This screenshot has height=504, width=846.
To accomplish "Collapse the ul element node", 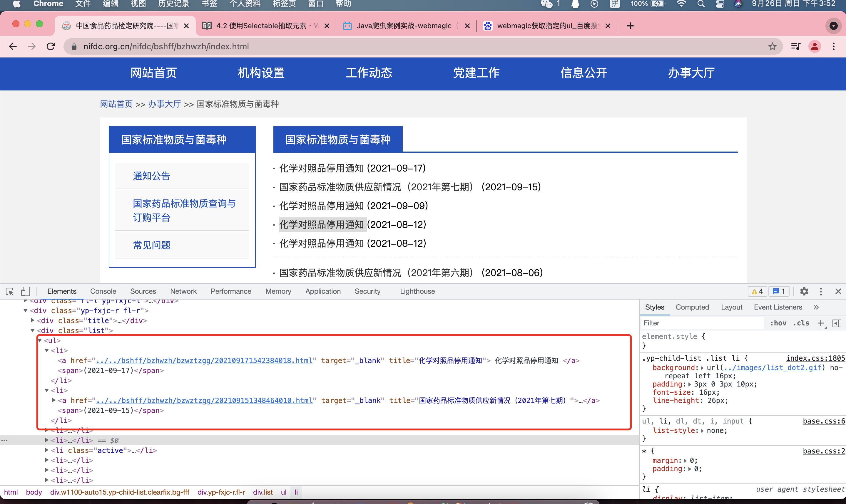I will (x=40, y=340).
